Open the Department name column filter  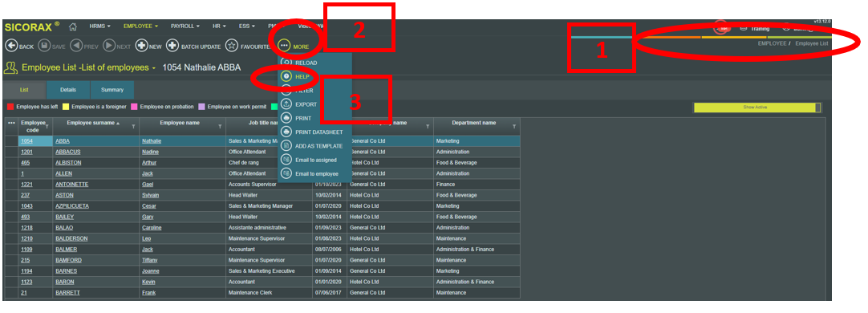coord(514,127)
